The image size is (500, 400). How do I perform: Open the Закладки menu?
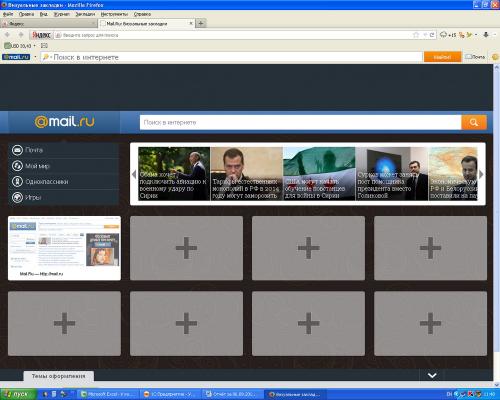click(85, 14)
